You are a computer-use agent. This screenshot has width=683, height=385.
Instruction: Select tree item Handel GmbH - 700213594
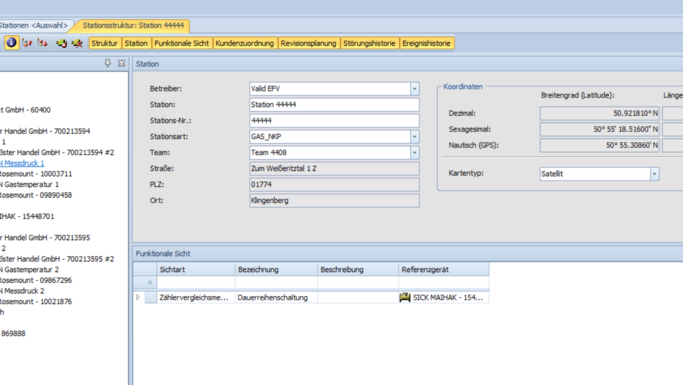[x=45, y=131]
